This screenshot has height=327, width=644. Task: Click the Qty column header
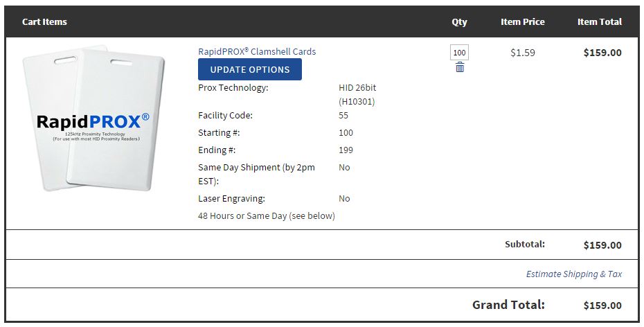460,21
